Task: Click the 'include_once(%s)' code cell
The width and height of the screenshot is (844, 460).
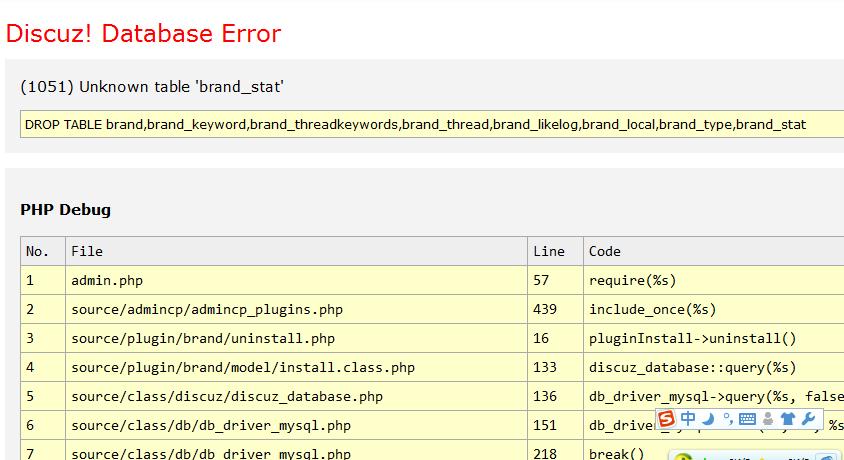Action: [x=714, y=309]
